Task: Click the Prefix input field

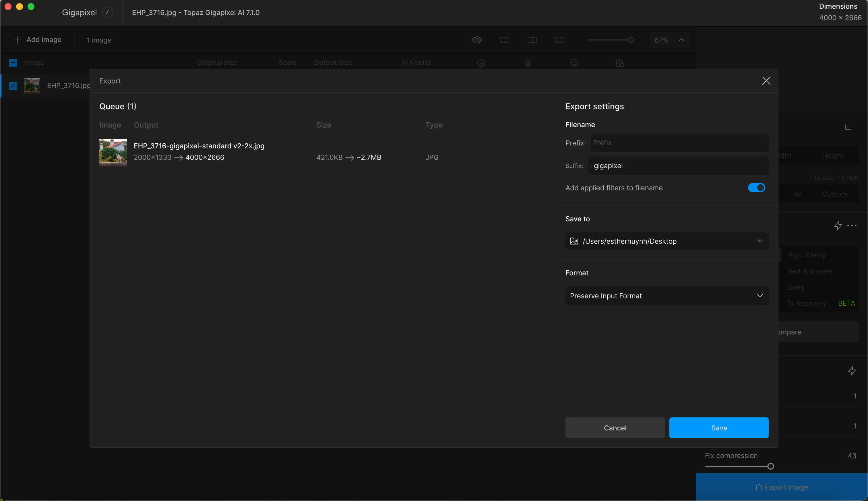Action: coord(679,143)
